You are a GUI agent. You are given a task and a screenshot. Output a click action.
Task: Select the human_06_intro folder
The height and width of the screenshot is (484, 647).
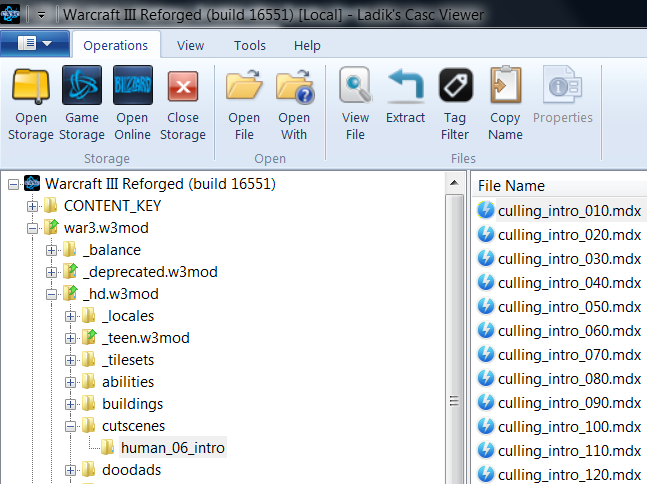172,448
